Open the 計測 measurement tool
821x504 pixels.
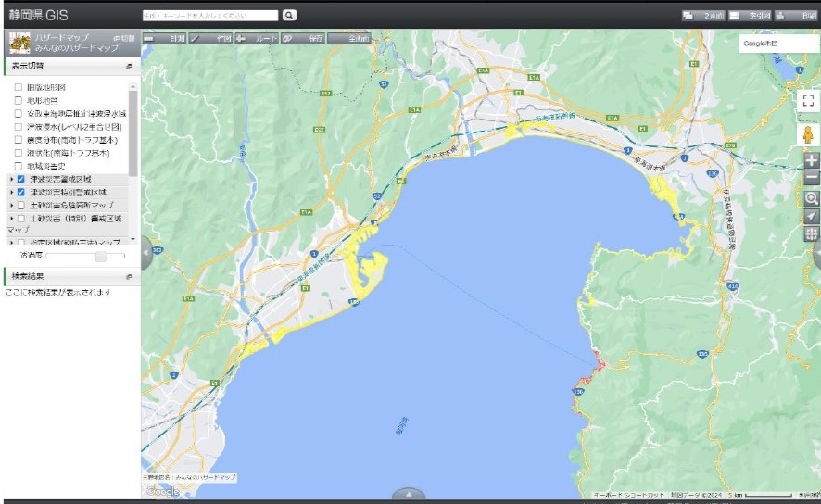point(164,39)
